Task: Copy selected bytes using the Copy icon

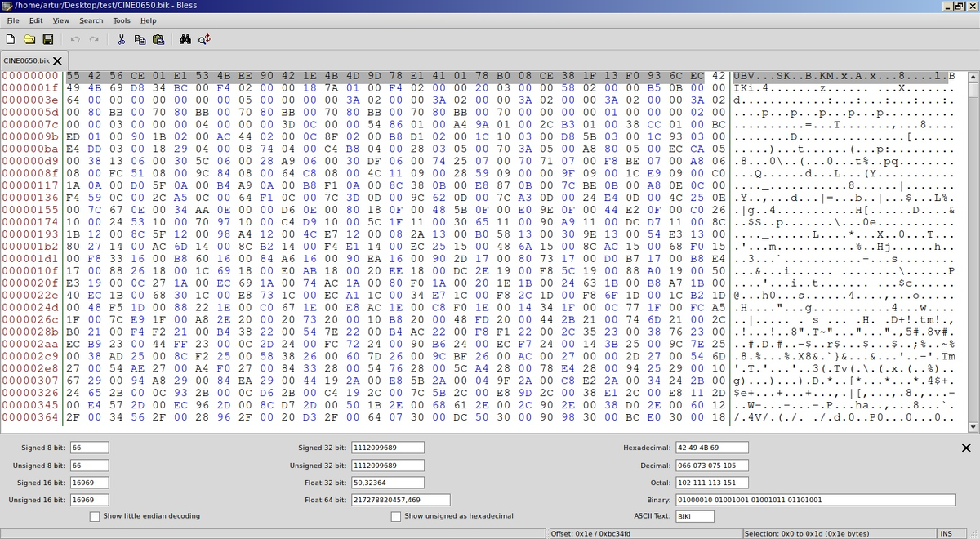Action: pos(140,39)
